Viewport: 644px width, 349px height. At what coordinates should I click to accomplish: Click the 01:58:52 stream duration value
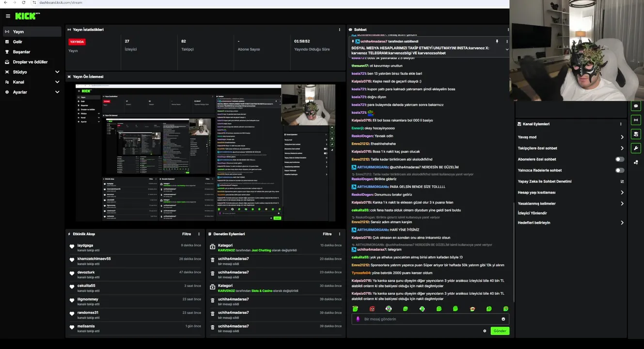click(302, 41)
